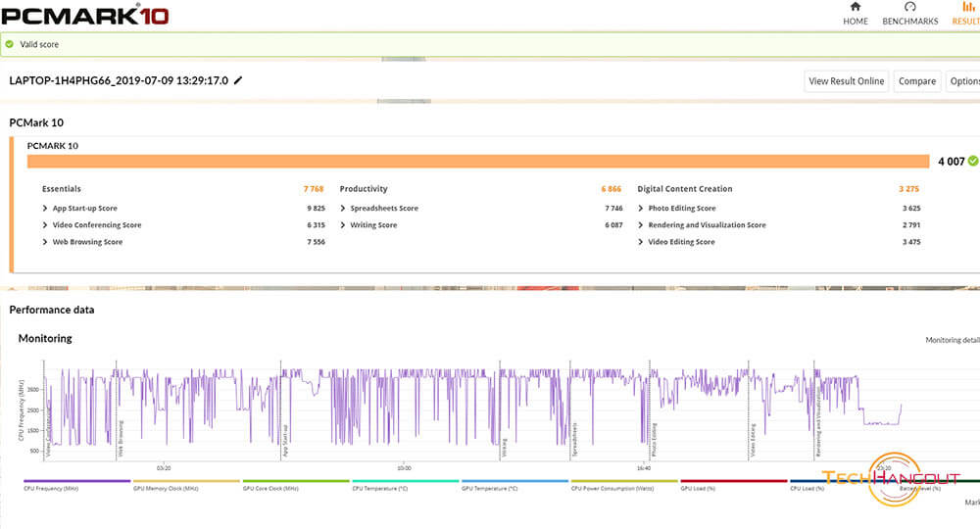Click the Photo Editing value 3 625
Viewport: 980px width, 529px height.
click(911, 208)
